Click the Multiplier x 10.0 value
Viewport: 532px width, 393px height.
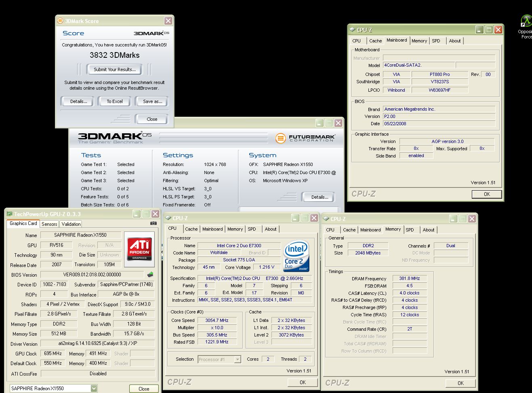217,328
